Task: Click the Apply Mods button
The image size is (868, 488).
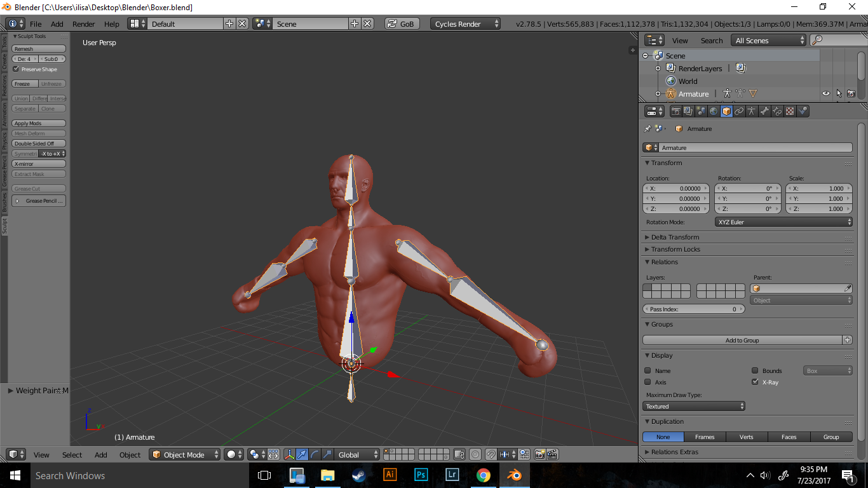Action: click(39, 123)
